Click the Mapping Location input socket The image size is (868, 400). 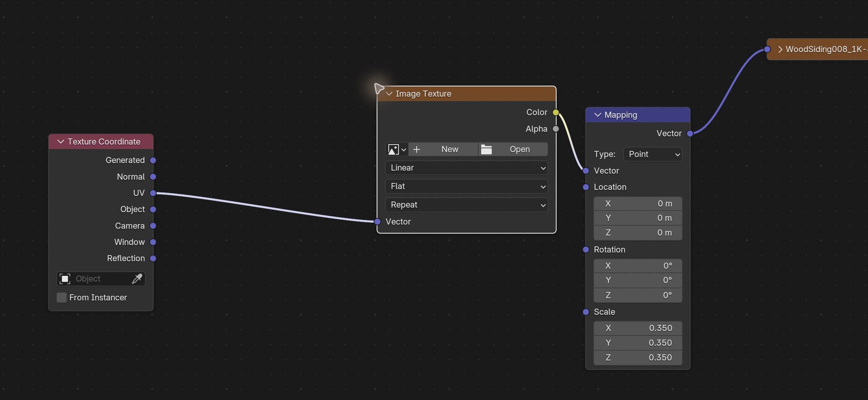(x=586, y=187)
